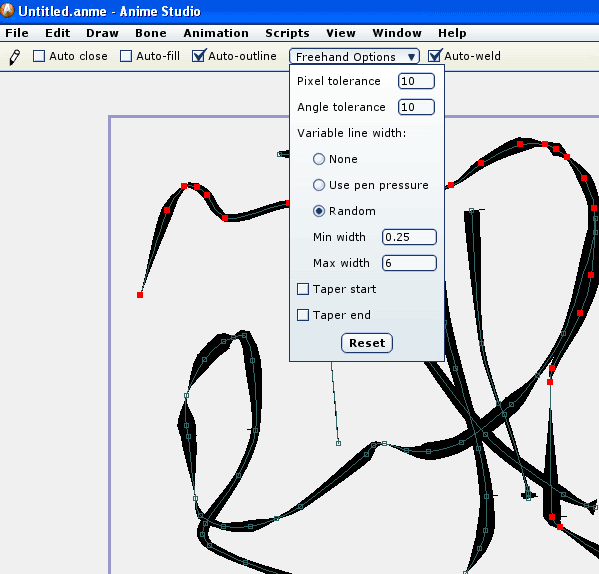This screenshot has width=599, height=574.
Task: Click the Min width value field
Action: 409,237
